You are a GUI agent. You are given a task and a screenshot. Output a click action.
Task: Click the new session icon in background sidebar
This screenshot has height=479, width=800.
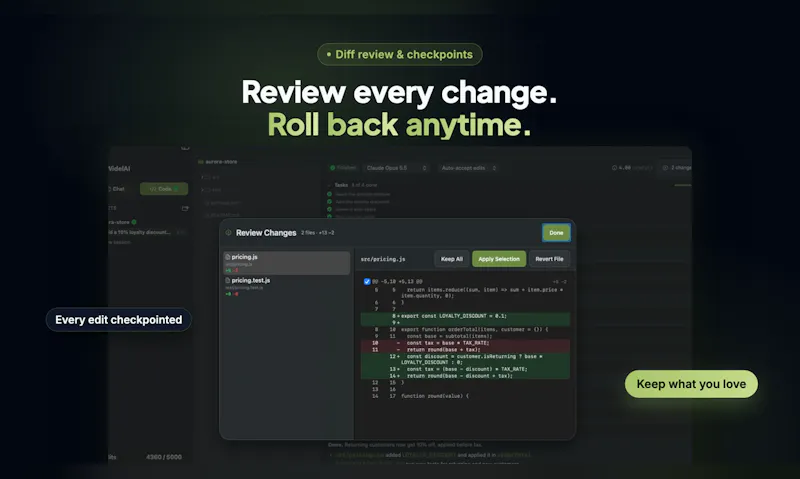pos(185,208)
